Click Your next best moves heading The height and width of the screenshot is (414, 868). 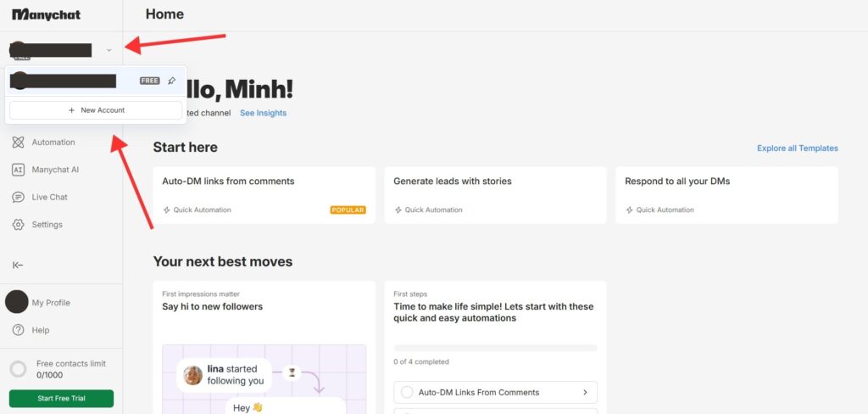point(223,261)
